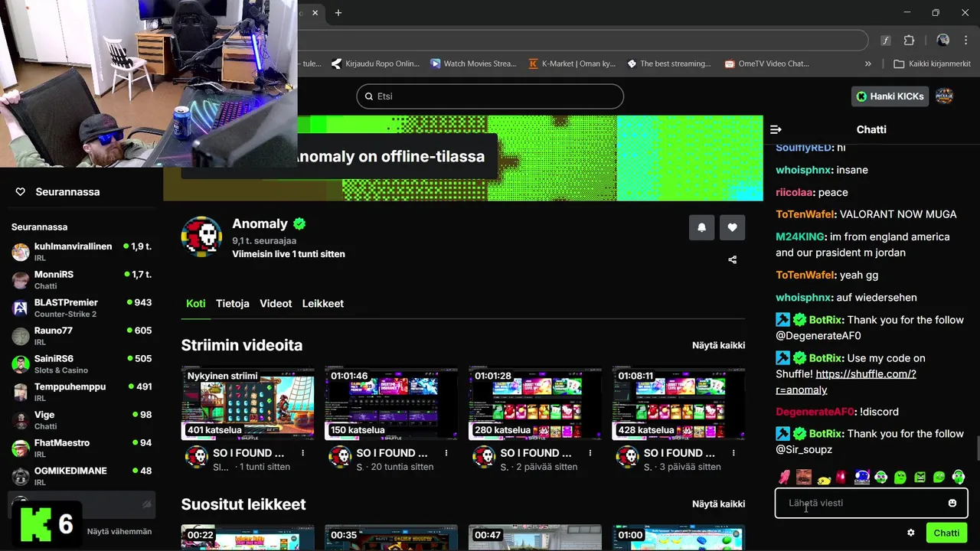
Task: Open the 00:47 clip thumbnail
Action: [534, 537]
